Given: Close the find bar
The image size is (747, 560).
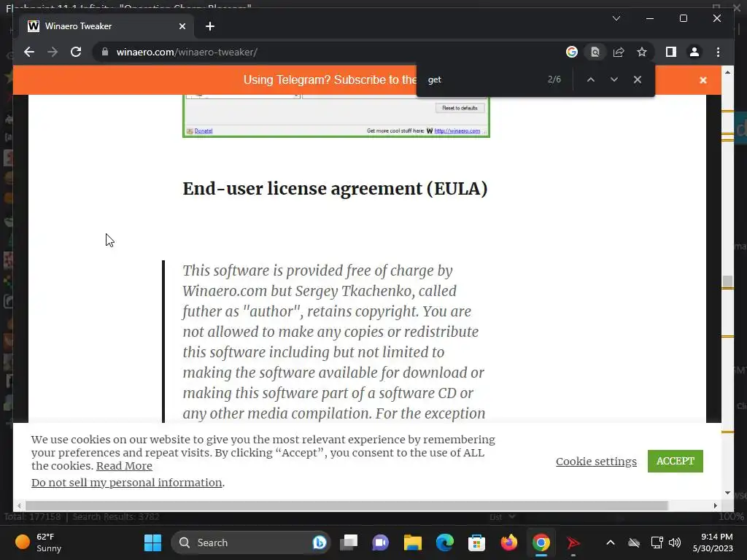Looking at the screenshot, I should point(638,79).
